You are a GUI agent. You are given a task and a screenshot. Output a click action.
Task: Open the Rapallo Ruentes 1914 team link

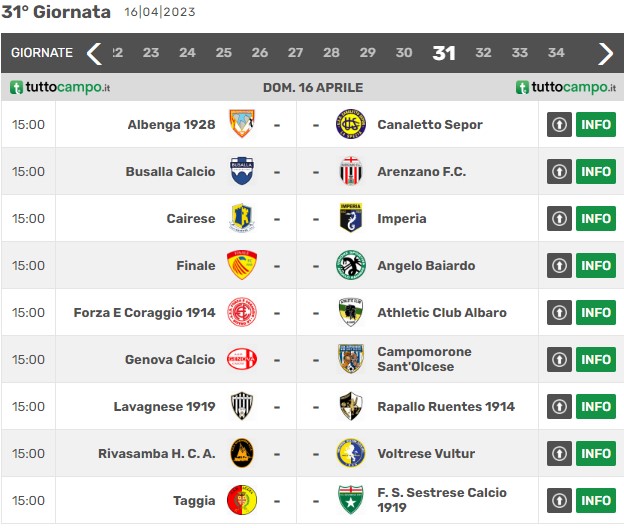(x=446, y=406)
